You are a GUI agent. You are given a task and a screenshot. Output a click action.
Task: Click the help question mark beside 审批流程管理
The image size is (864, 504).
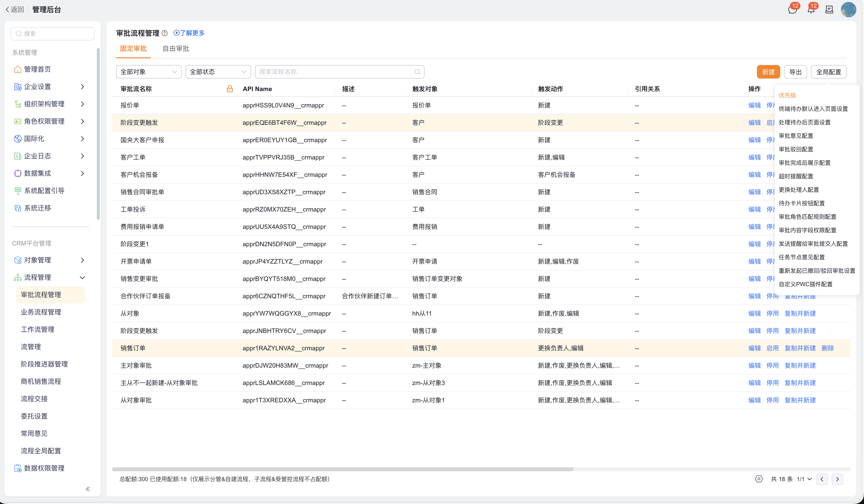click(165, 33)
